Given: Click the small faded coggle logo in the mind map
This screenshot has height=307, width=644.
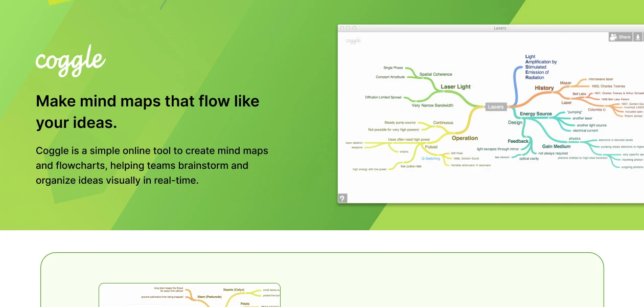Looking at the screenshot, I should (x=353, y=40).
